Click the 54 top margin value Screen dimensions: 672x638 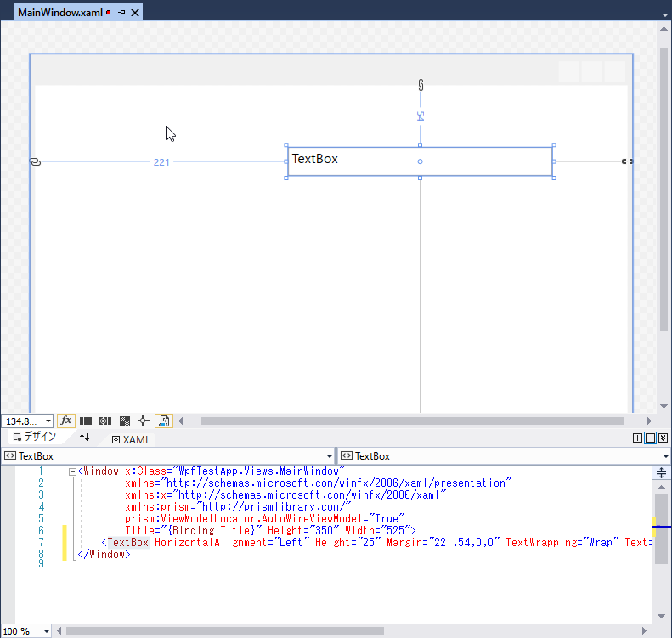click(x=421, y=116)
